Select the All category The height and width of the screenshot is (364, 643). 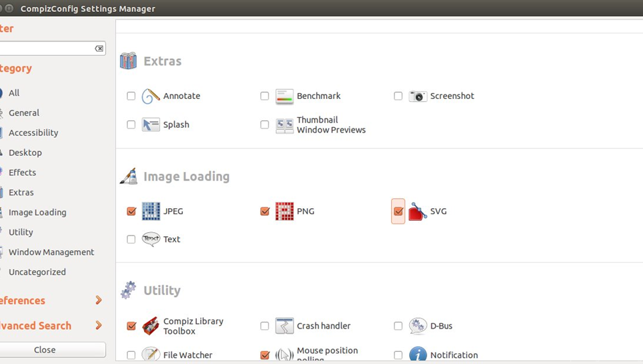[14, 93]
